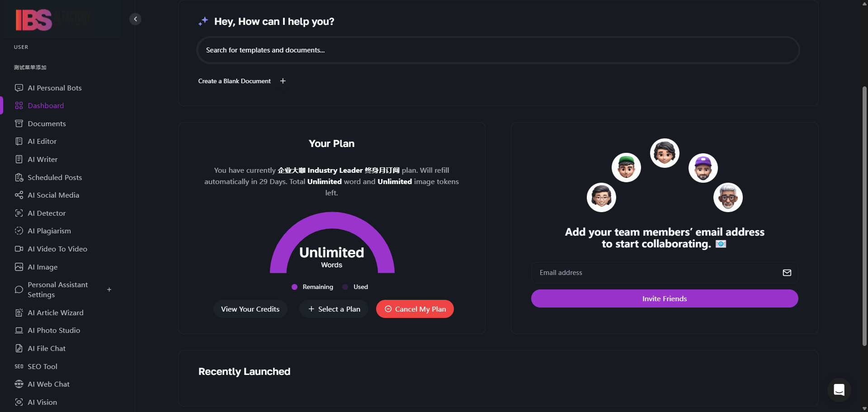
Task: Click the Cancel My Plan button
Action: pos(415,309)
